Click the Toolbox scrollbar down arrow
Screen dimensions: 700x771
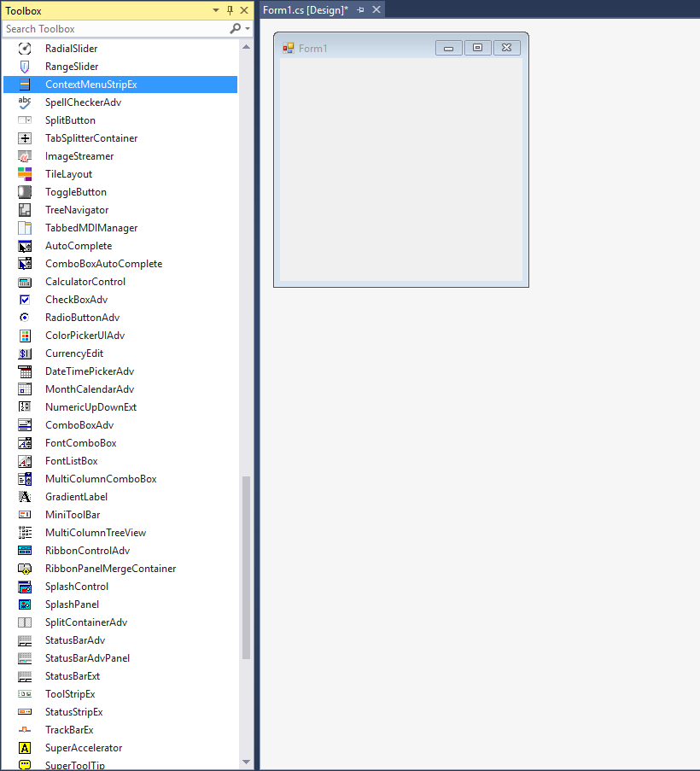246,763
